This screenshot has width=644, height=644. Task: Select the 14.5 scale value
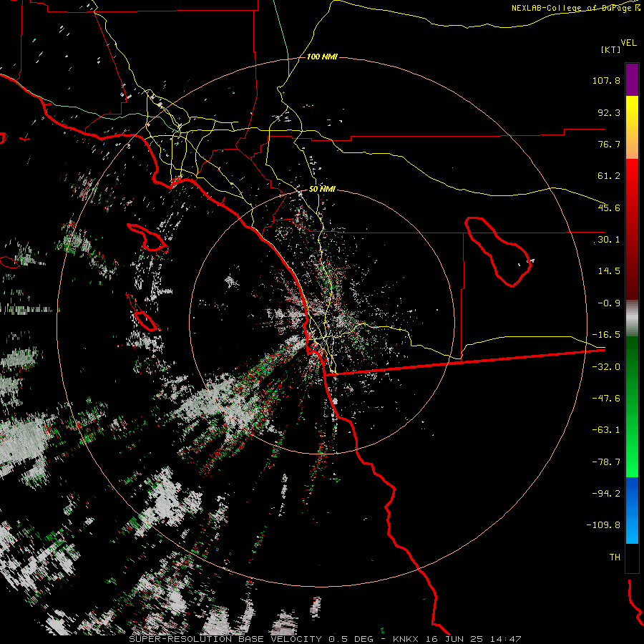[x=609, y=271]
